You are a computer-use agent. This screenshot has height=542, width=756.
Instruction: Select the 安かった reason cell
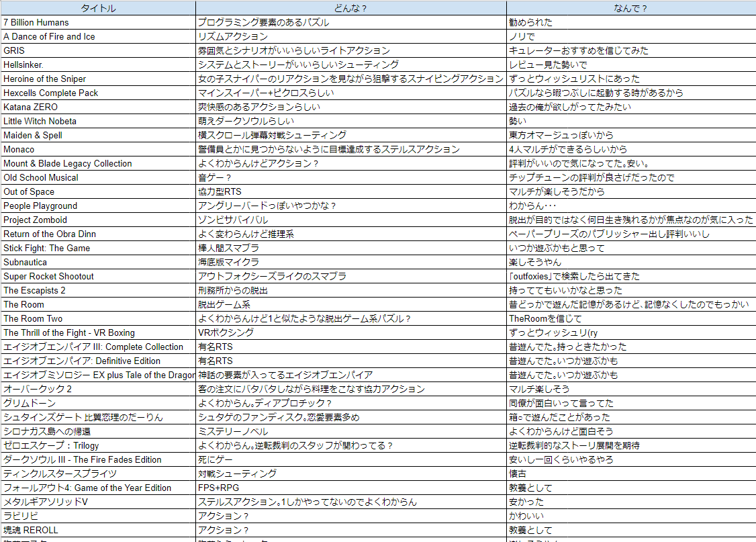[631, 502]
